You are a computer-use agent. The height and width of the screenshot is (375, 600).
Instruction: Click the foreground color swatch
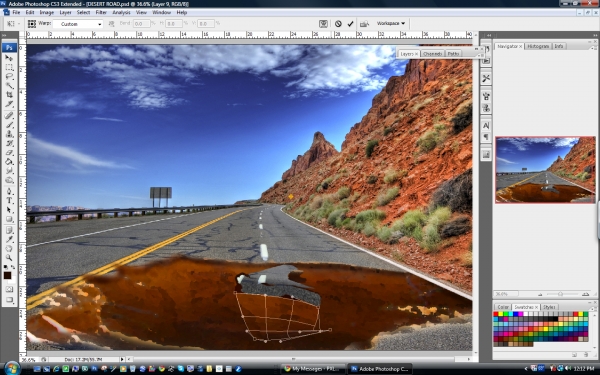7,276
